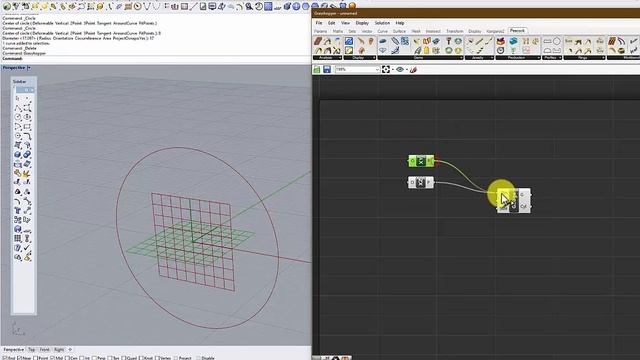The image size is (640, 360).
Task: Click the selected green component on canvas
Action: click(x=421, y=161)
